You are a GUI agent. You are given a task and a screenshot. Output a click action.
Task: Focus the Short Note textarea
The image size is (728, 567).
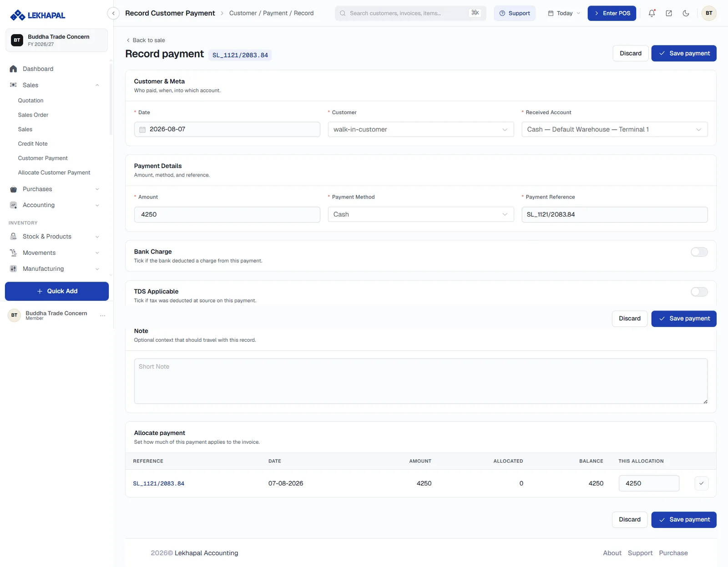[x=421, y=381]
